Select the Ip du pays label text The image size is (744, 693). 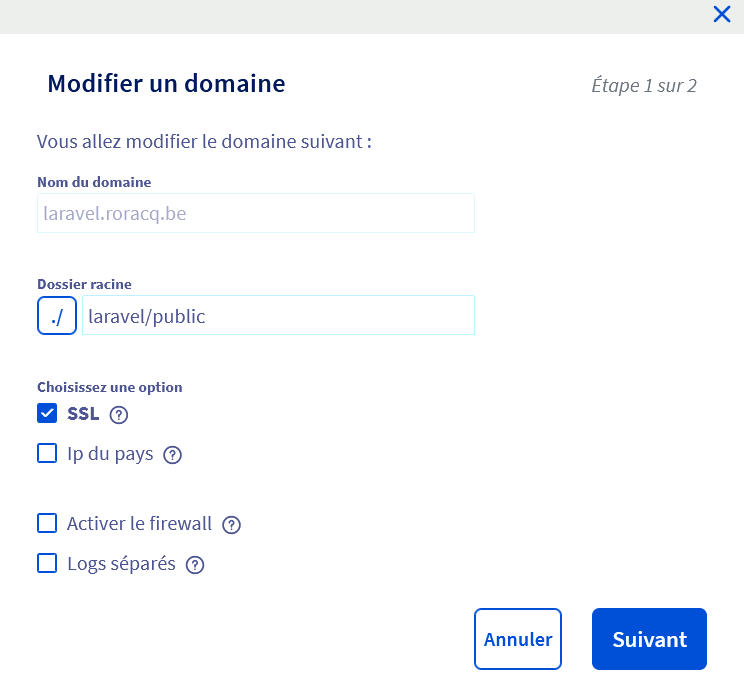[x=110, y=454]
